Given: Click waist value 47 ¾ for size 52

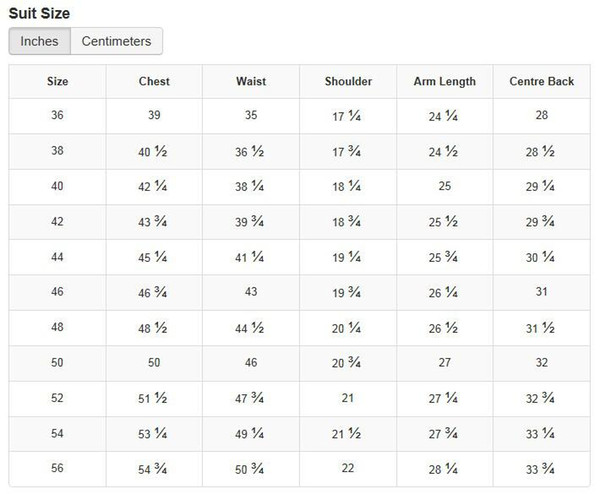Looking at the screenshot, I should click(249, 398).
